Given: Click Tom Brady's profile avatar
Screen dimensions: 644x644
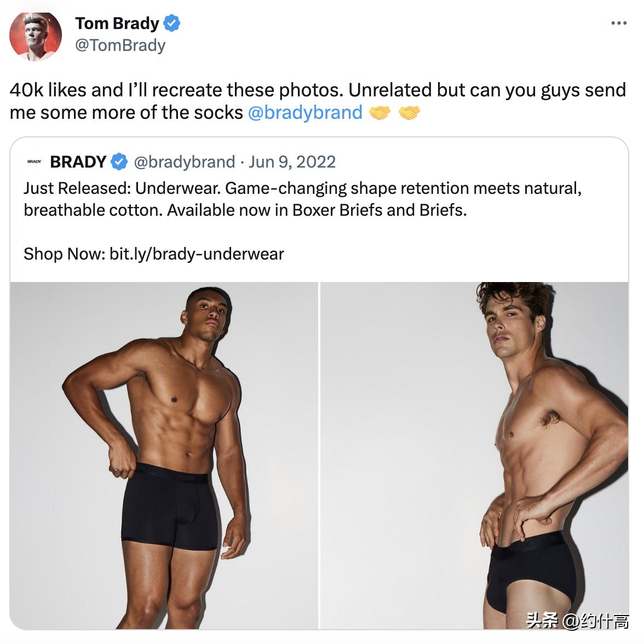Looking at the screenshot, I should pos(36,35).
